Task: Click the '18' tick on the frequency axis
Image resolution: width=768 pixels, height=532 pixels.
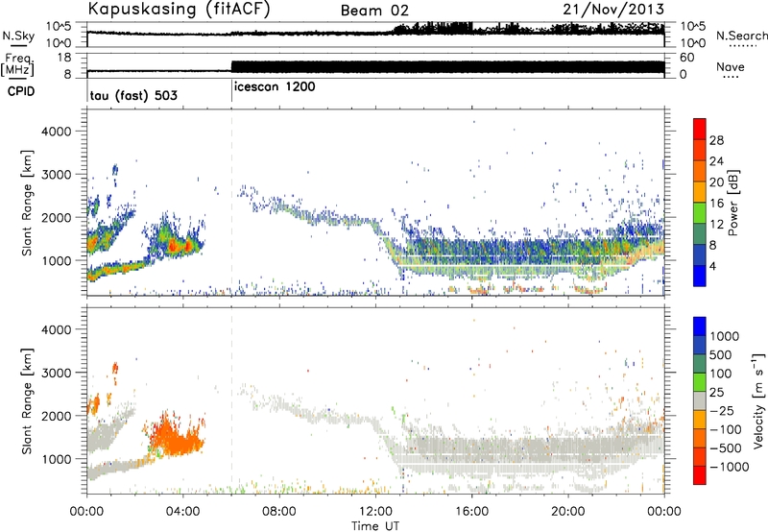Action: (64, 58)
